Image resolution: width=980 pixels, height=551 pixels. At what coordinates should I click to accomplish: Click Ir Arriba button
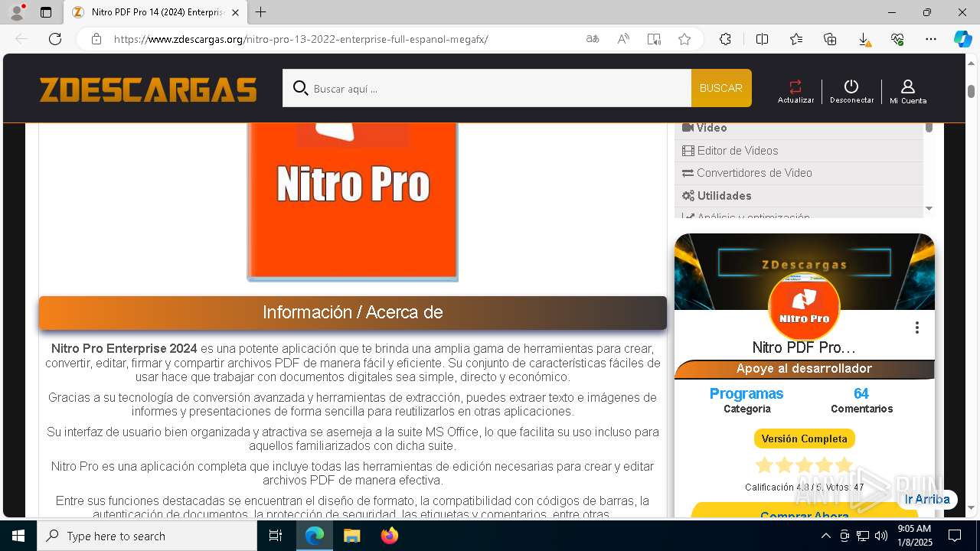click(x=927, y=499)
